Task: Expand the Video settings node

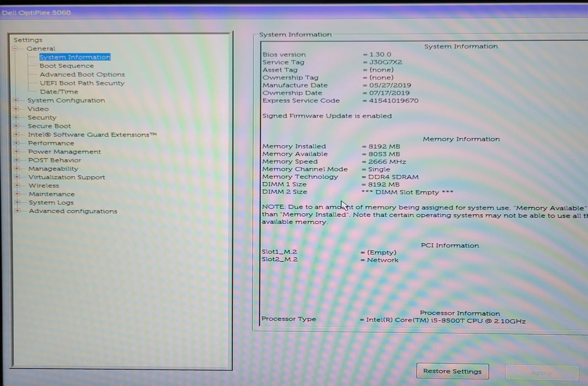Action: (16, 109)
